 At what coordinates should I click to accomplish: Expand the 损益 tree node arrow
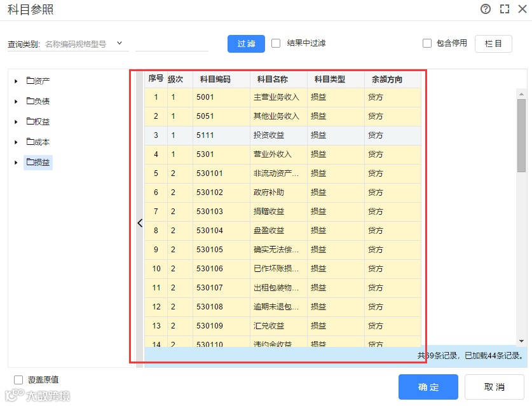point(16,163)
